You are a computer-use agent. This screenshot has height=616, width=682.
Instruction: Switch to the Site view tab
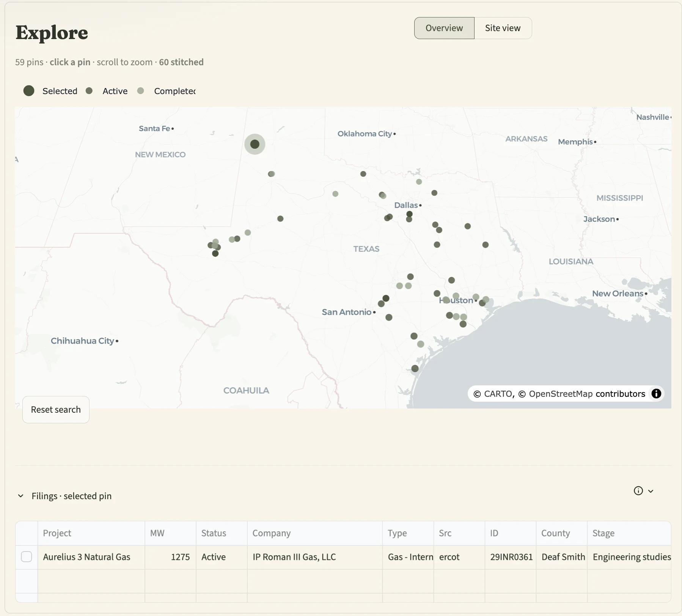pos(503,28)
